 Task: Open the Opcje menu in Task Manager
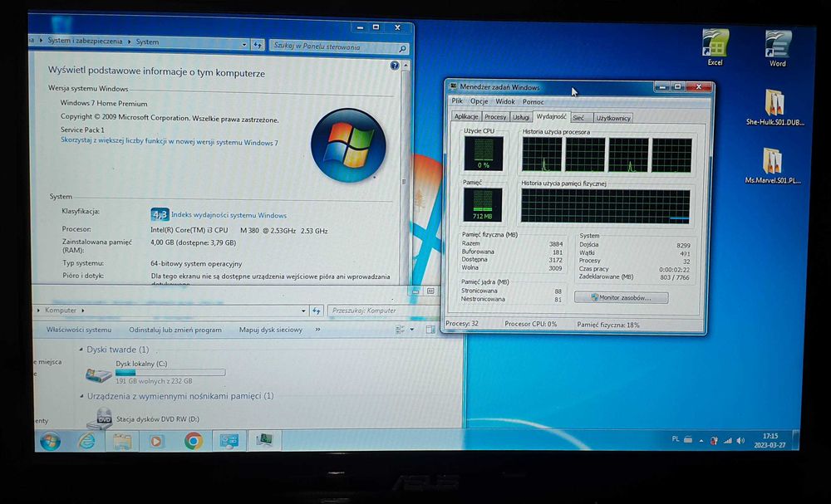tap(479, 101)
